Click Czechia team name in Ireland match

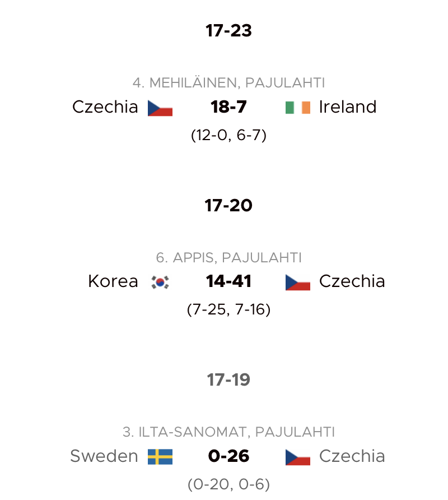coord(105,107)
